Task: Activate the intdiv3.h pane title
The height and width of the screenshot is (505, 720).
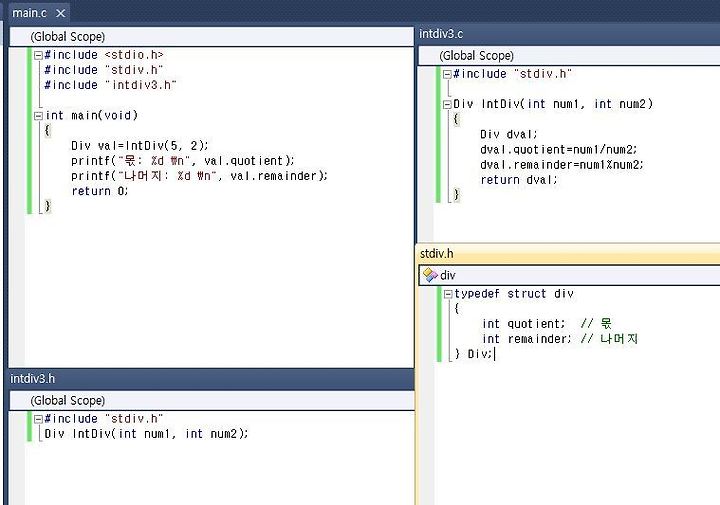Action: (33, 379)
